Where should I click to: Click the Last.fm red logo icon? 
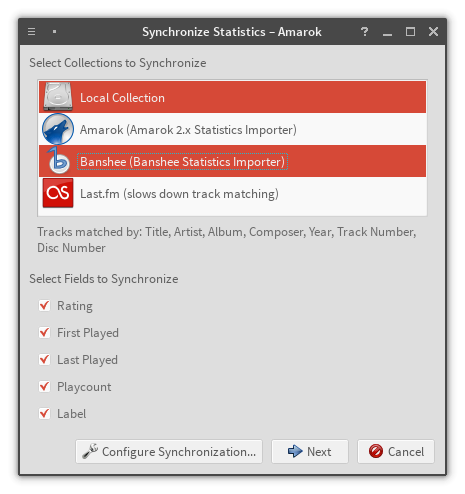click(x=58, y=193)
